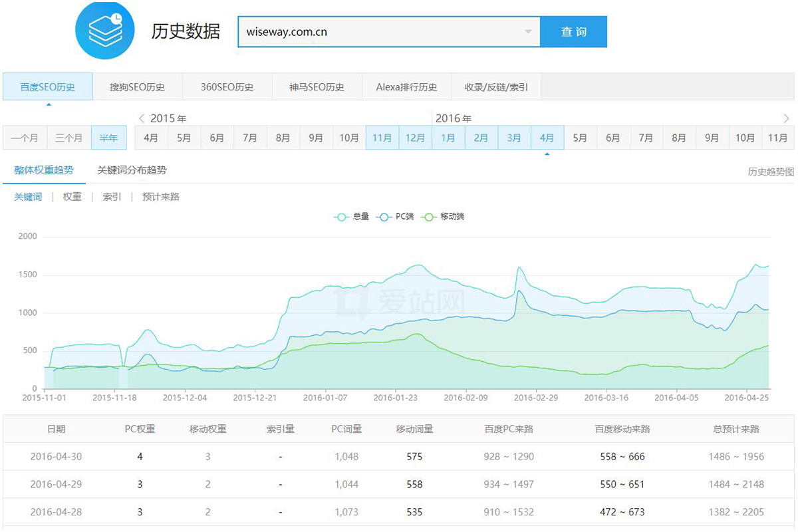Open the 神马SEO历史 tab

click(x=317, y=86)
